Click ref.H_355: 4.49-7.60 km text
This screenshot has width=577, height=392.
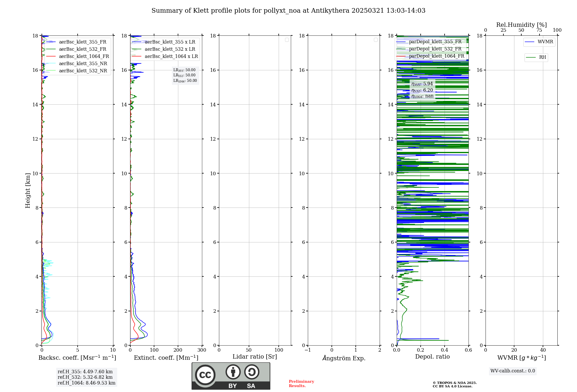(85, 372)
